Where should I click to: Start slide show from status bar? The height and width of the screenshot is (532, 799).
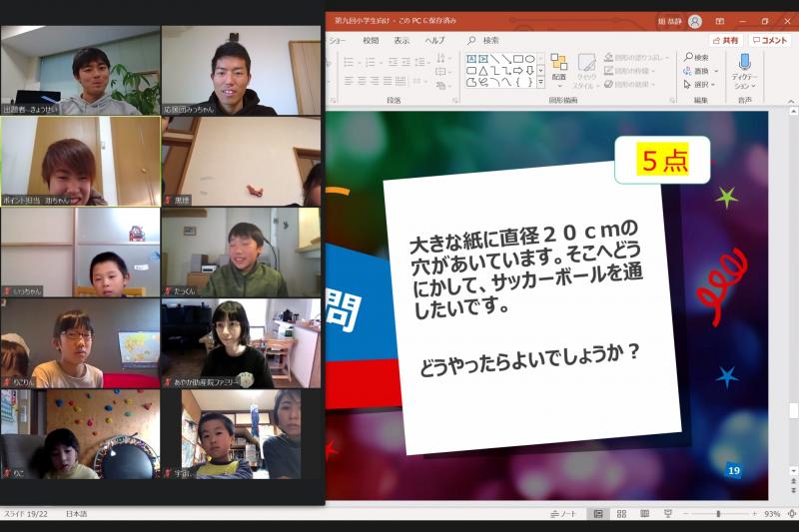(x=667, y=514)
